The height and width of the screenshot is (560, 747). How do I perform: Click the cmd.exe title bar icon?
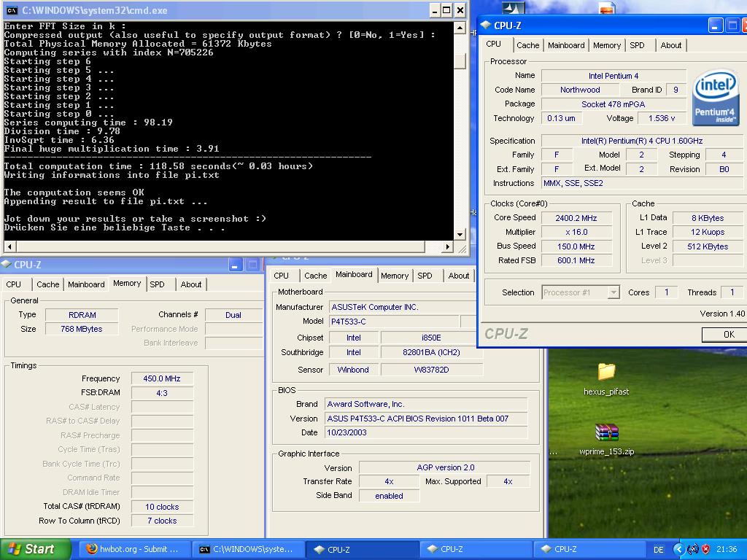[12, 10]
